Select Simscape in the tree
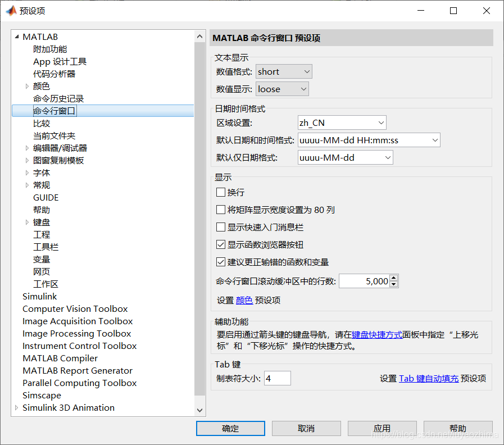504x445 pixels. click(x=42, y=395)
